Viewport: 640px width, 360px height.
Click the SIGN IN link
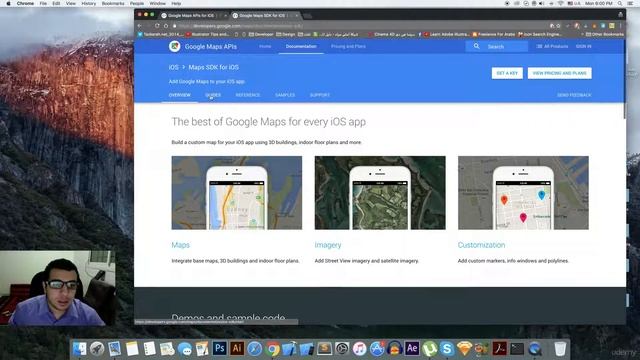(x=584, y=47)
